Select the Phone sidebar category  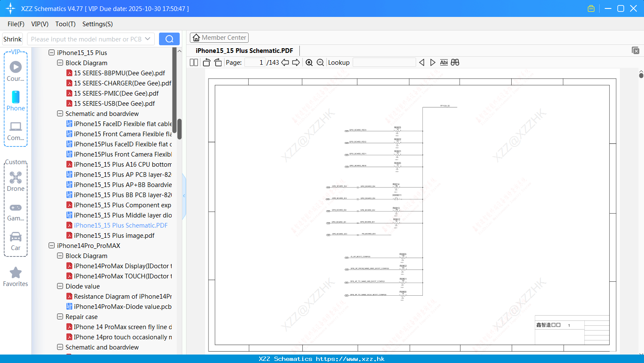point(16,101)
